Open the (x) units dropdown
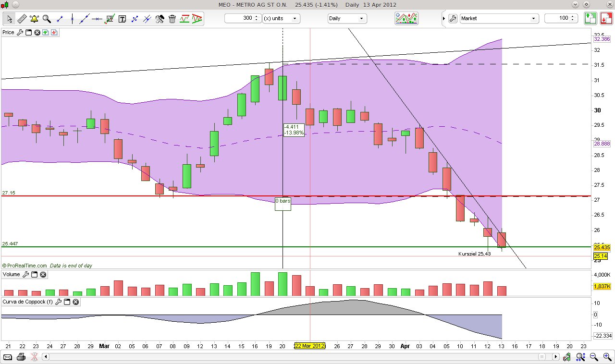 281,18
